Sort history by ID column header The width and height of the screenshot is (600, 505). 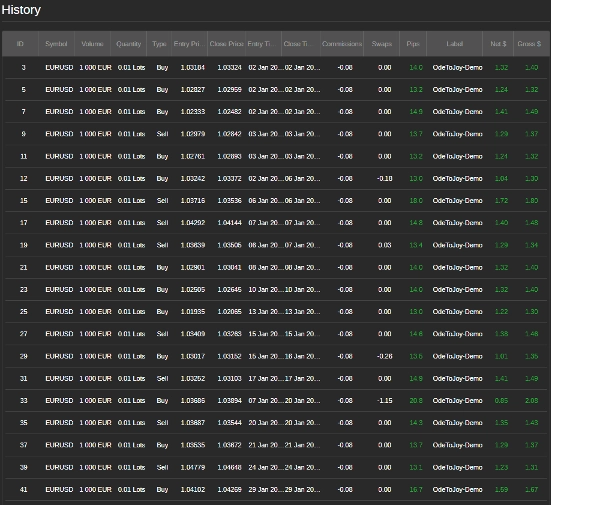(x=20, y=44)
